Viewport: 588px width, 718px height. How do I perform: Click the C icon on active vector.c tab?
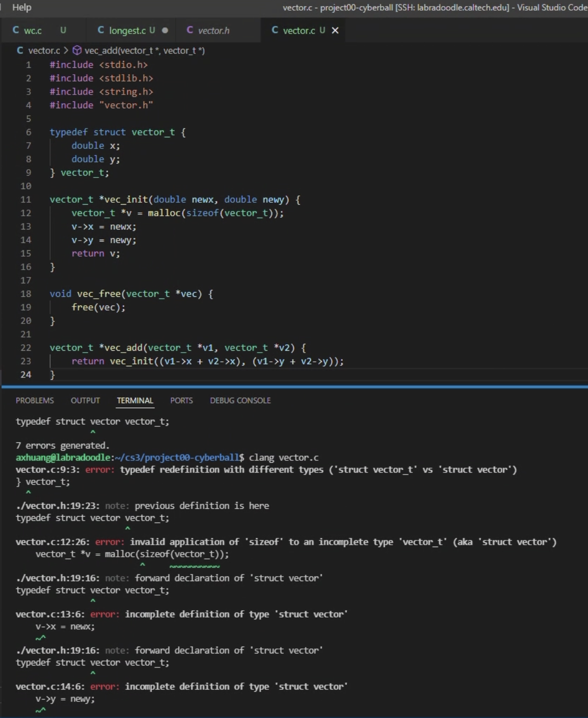(275, 30)
